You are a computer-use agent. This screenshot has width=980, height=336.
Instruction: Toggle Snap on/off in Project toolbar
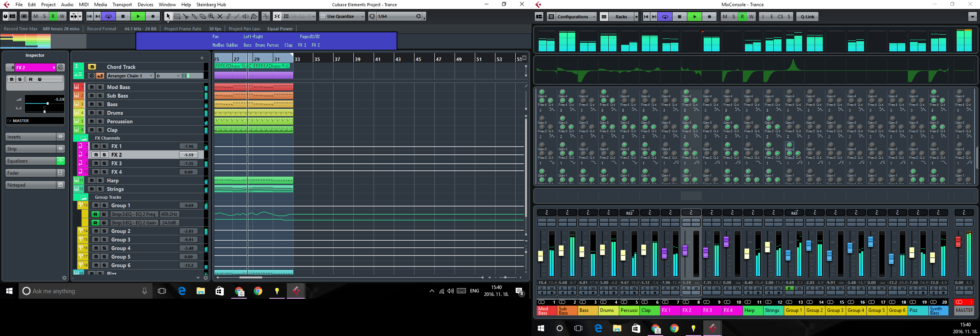coord(277,16)
